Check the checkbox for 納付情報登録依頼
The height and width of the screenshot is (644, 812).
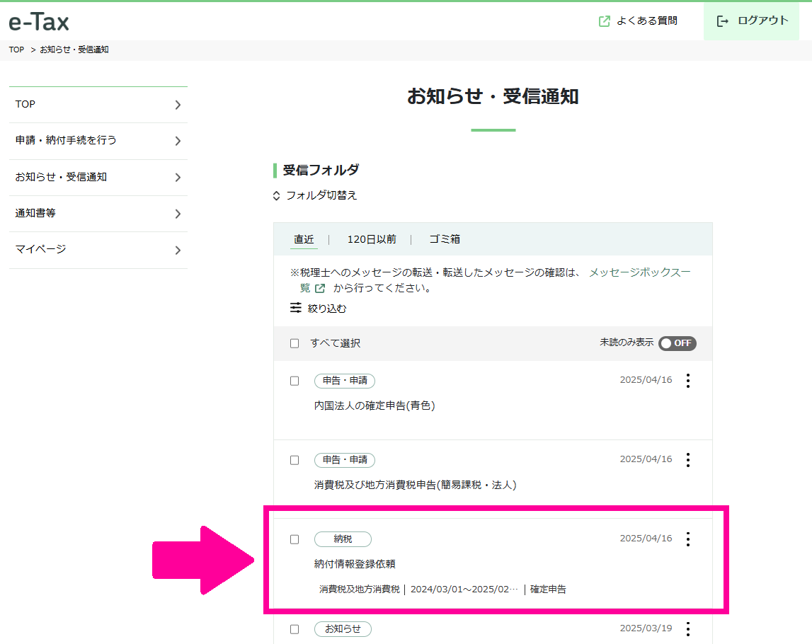coord(295,539)
